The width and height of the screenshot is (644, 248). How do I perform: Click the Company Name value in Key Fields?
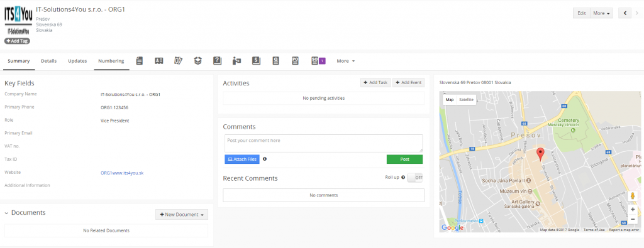coord(130,95)
